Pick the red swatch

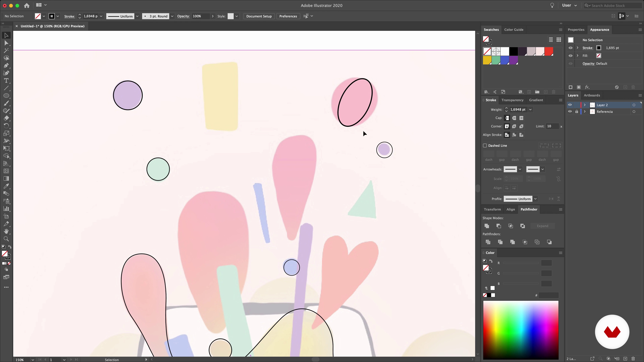point(549,51)
